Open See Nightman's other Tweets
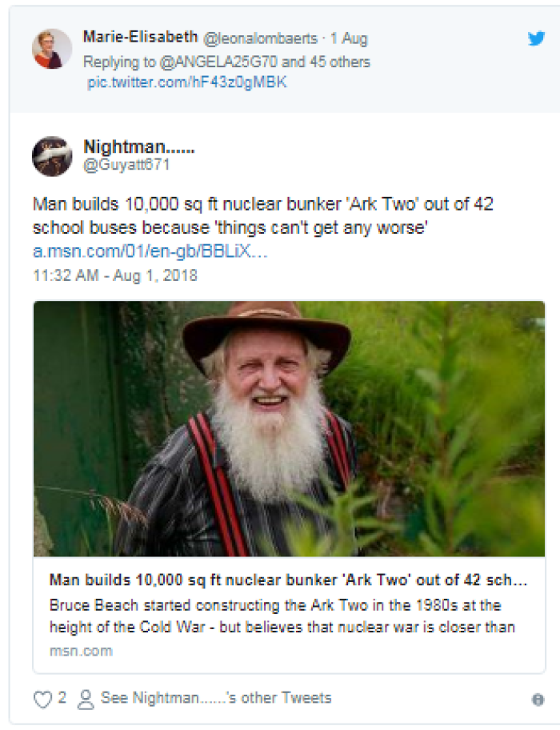Screen dimensions: 560x730 coord(216,698)
